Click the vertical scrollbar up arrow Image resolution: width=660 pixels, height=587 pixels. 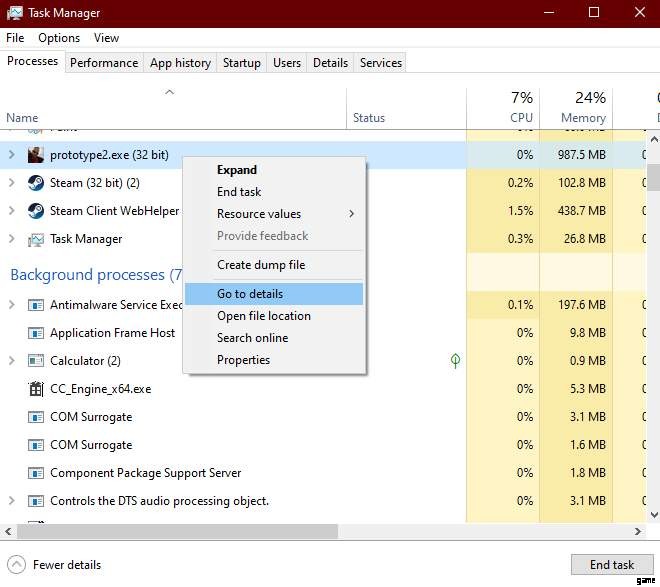click(654, 139)
